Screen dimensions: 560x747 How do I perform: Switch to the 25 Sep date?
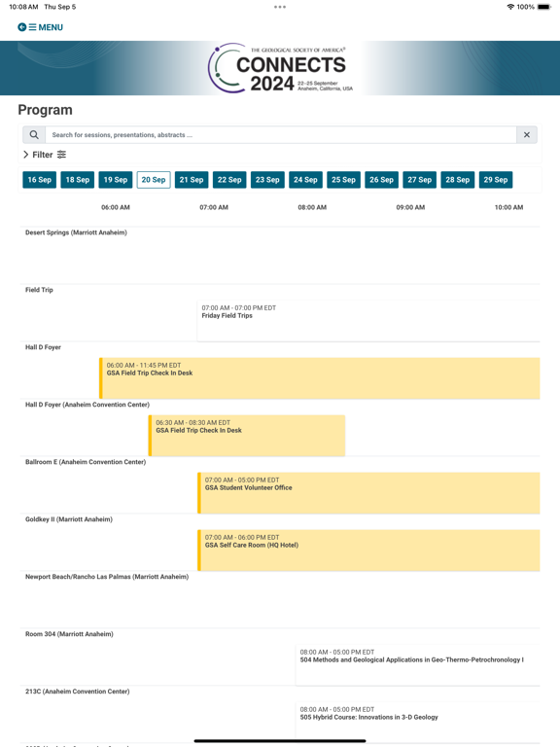344,180
